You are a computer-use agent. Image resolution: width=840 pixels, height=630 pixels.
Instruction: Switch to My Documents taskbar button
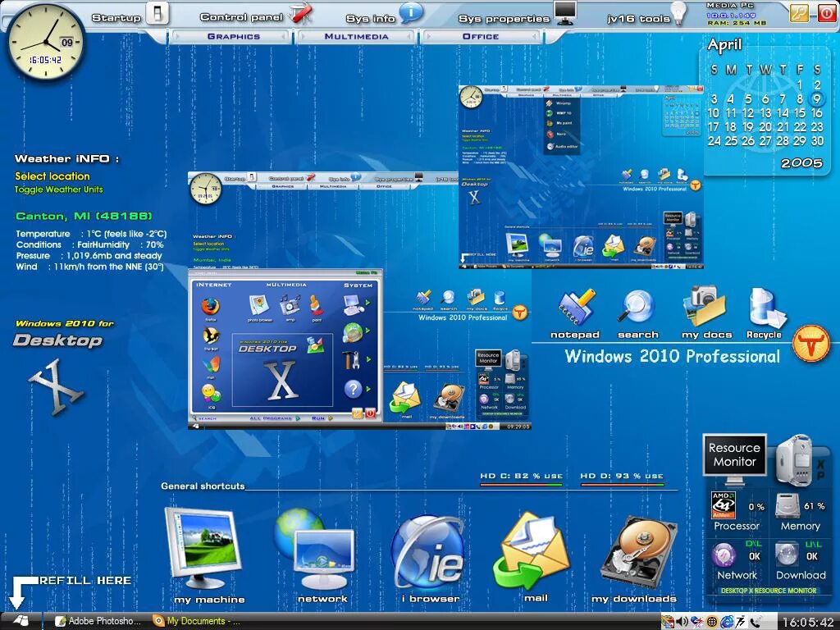pos(197,621)
